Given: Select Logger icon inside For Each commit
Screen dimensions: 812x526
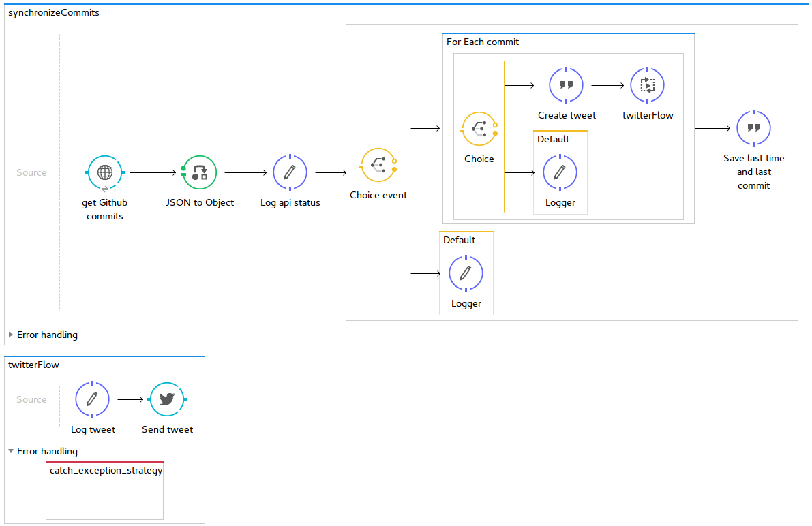Looking at the screenshot, I should pos(560,172).
